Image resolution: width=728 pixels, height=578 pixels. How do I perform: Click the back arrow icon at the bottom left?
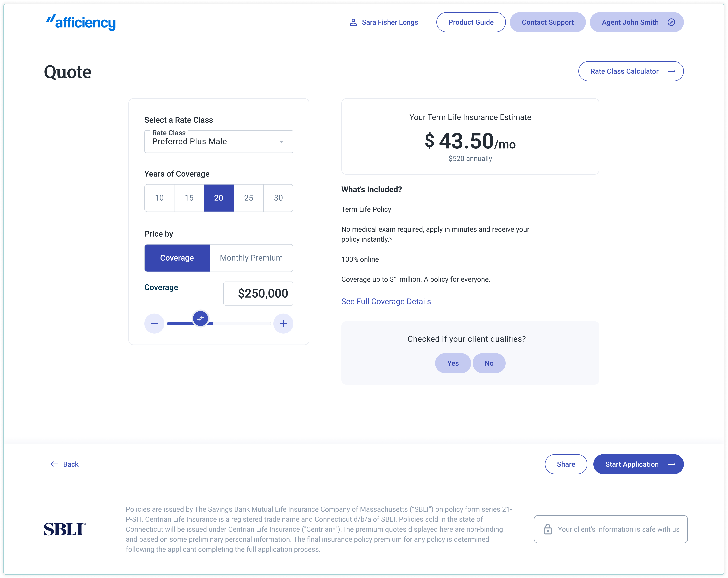pos(54,464)
